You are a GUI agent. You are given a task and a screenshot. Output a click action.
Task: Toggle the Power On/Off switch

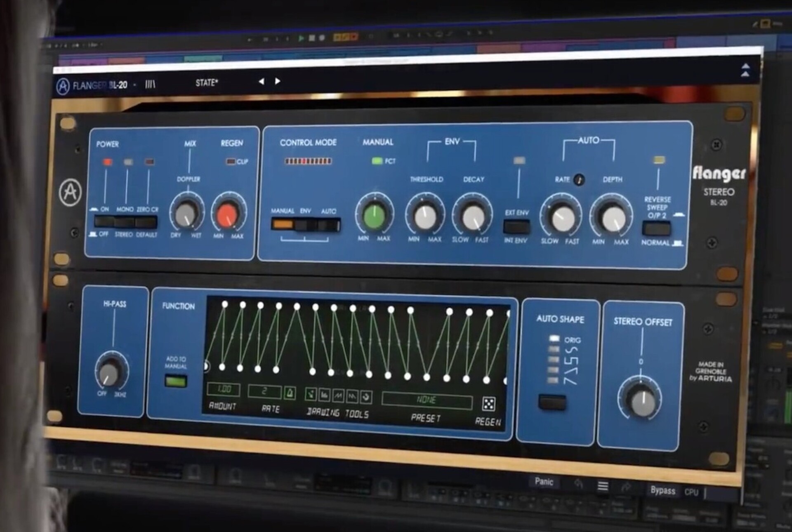[104, 222]
